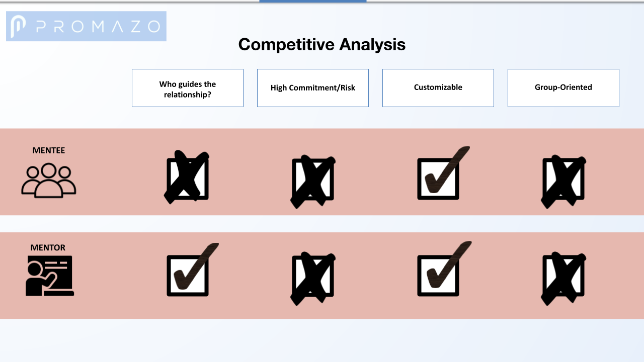This screenshot has width=644, height=362.
Task: Click the Mentor crossed box under High Commitment/Risk
Action: [x=313, y=279]
